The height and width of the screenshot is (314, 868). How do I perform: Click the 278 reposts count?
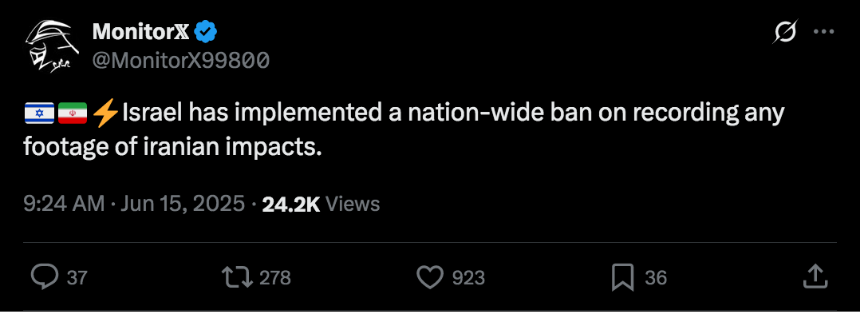click(275, 277)
